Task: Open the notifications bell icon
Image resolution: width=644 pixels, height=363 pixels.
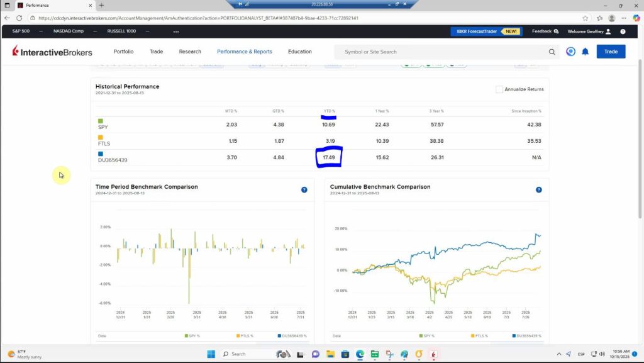Action: pos(584,52)
